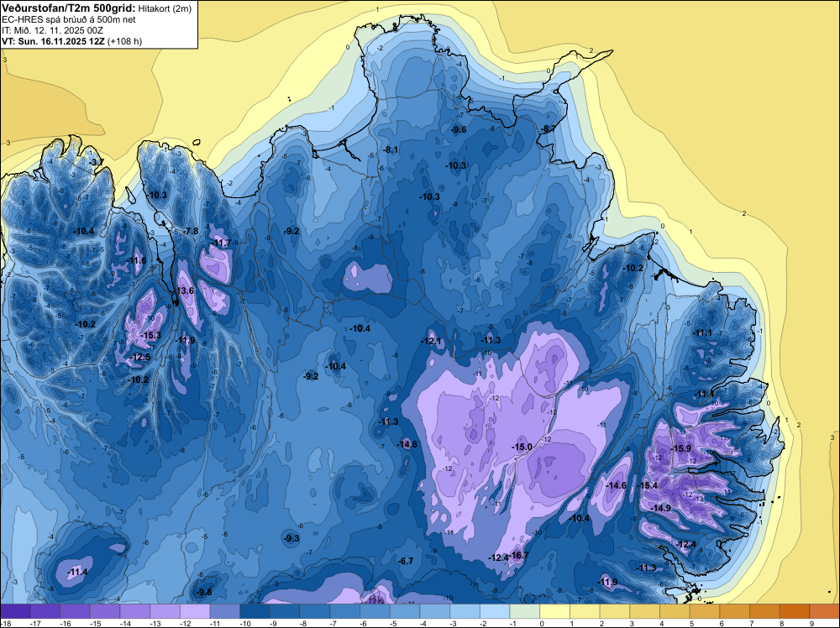Screen dimensions: 840x628
Task: Click the initial time 'IT: Mið. 12. 11. 2025 00Z'
Action: [52, 30]
